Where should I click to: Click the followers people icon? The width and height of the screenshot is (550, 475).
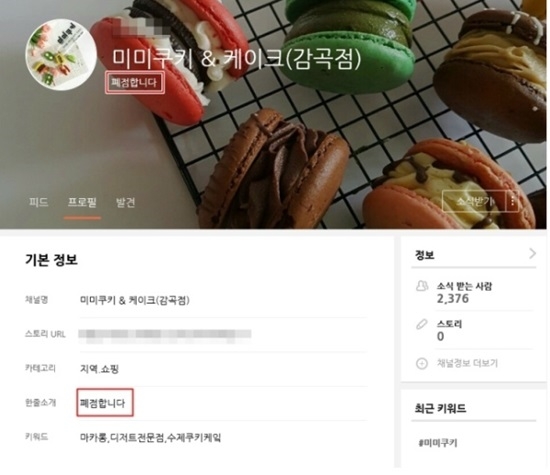coord(422,286)
